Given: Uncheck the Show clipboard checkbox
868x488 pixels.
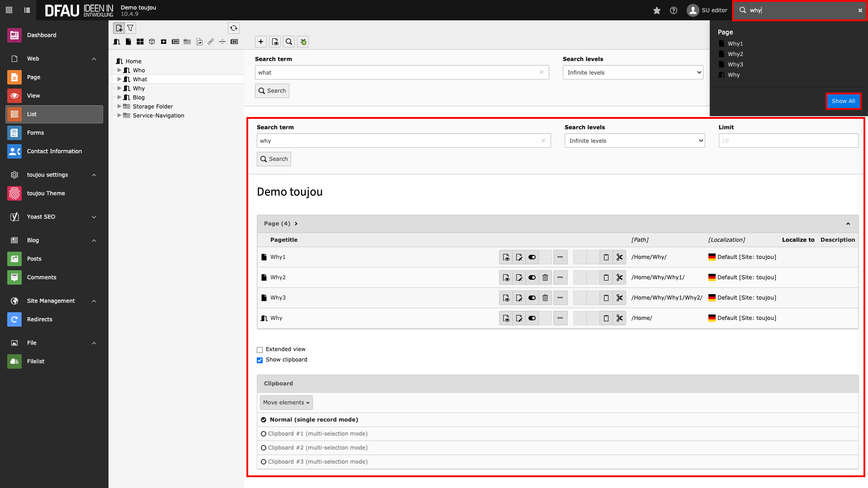Looking at the screenshot, I should [x=260, y=360].
